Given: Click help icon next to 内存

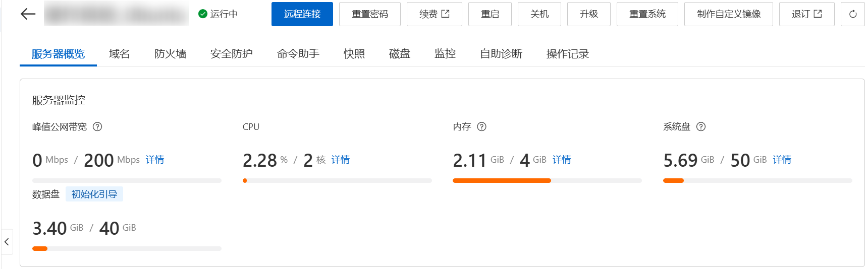Looking at the screenshot, I should pyautogui.click(x=482, y=127).
